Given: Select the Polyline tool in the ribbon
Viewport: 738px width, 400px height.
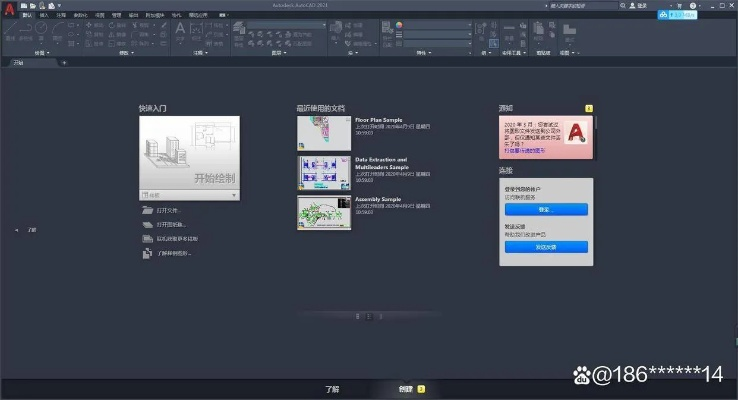Looking at the screenshot, I should tap(25, 30).
